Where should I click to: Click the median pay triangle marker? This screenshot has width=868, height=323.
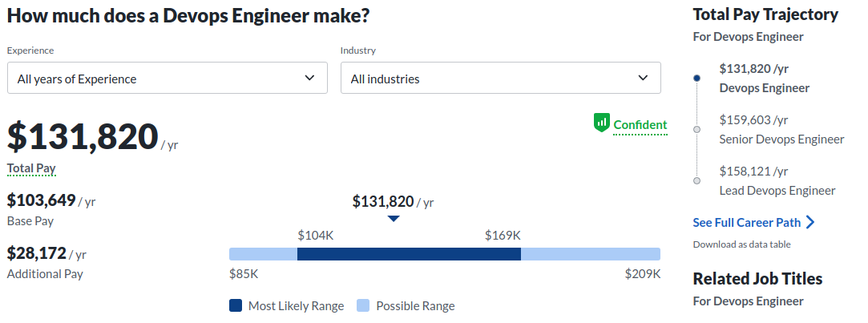pyautogui.click(x=393, y=218)
